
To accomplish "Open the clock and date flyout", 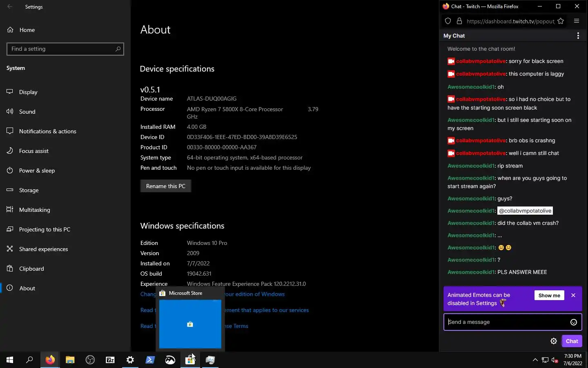I will pyautogui.click(x=572, y=360).
